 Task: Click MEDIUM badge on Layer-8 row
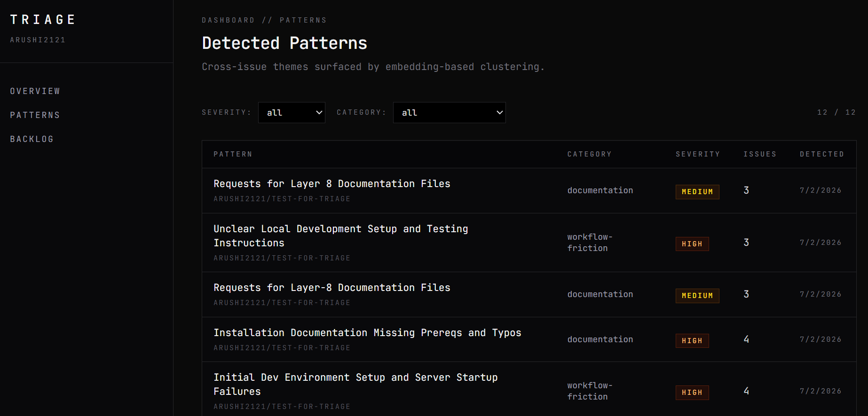pos(697,296)
